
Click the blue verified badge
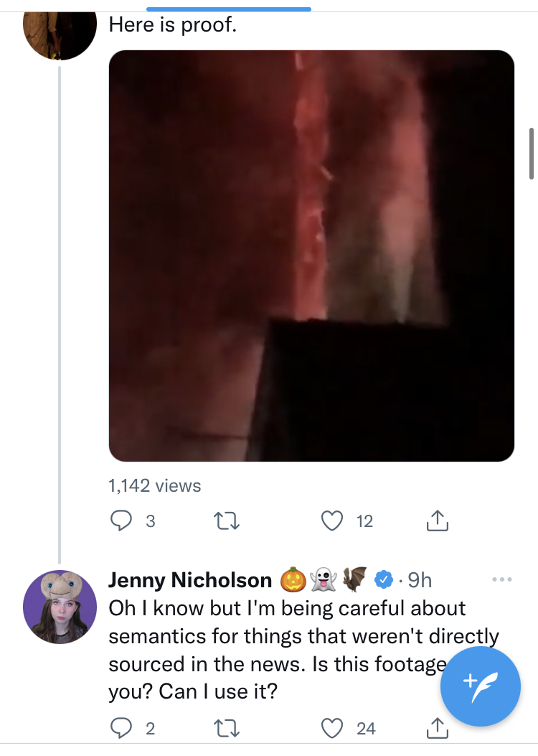[383, 579]
